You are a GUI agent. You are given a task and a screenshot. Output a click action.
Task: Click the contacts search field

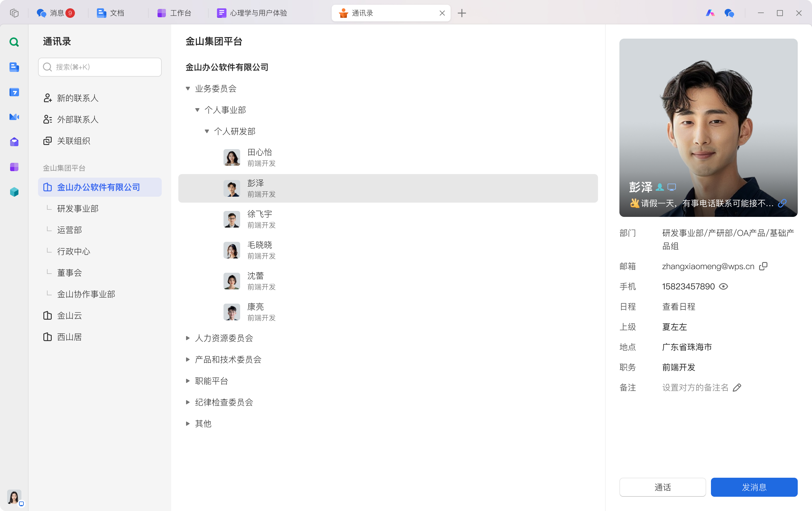[x=100, y=67]
